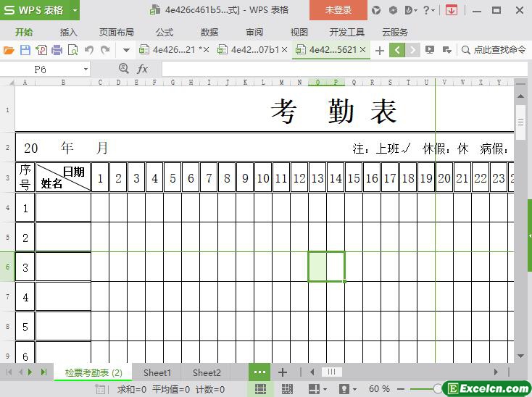Open the WPS 表格 application menu dropdown
Viewport: 532px width, 397px height.
pyautogui.click(x=75, y=10)
